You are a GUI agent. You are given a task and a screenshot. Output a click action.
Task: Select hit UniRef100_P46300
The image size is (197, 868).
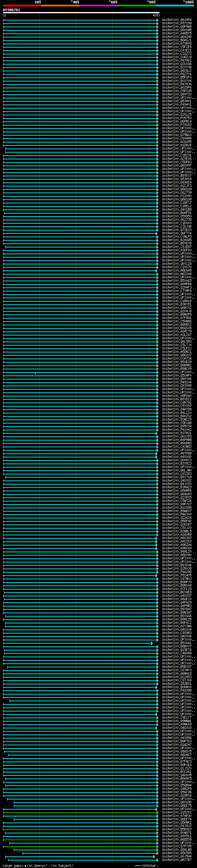(x=177, y=515)
